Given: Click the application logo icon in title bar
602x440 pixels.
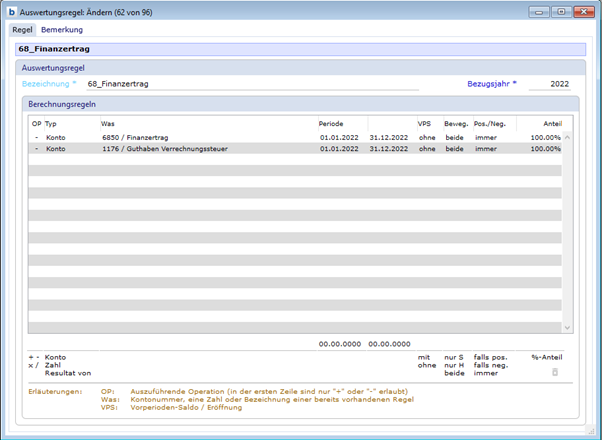Looking at the screenshot, I should [x=11, y=11].
